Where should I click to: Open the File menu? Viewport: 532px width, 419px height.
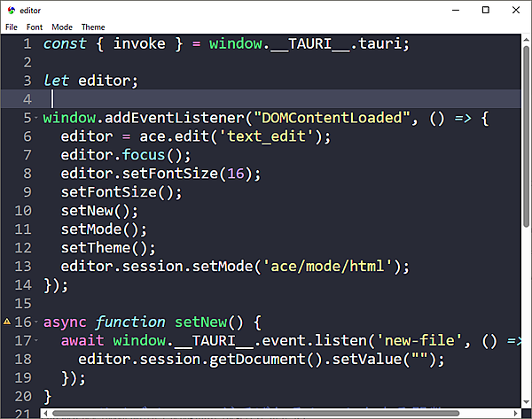12,27
